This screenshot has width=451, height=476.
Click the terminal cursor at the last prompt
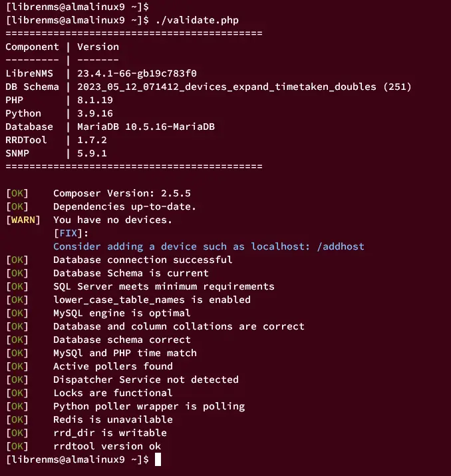tap(156, 459)
